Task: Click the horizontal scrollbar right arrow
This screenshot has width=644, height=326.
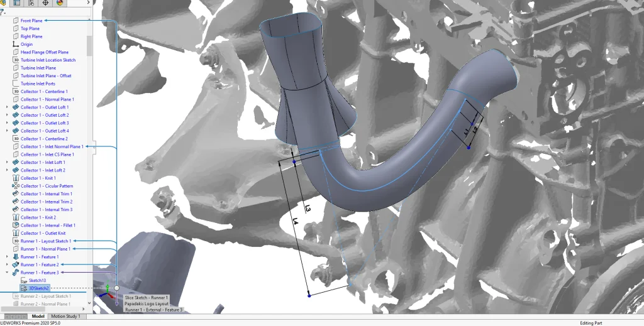Action: (x=84, y=309)
